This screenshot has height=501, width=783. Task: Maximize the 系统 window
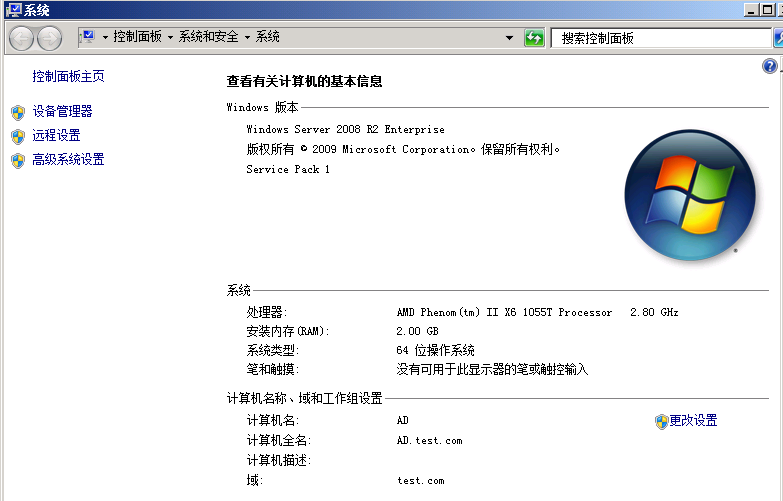click(768, 9)
